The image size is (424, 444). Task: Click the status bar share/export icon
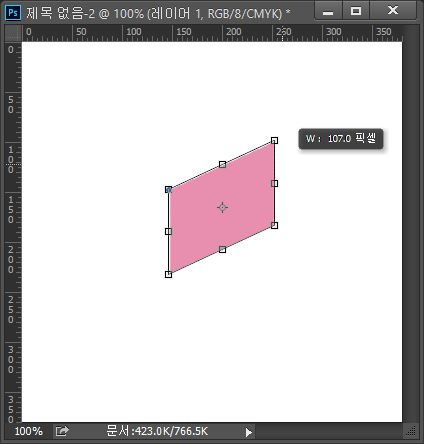(62, 431)
